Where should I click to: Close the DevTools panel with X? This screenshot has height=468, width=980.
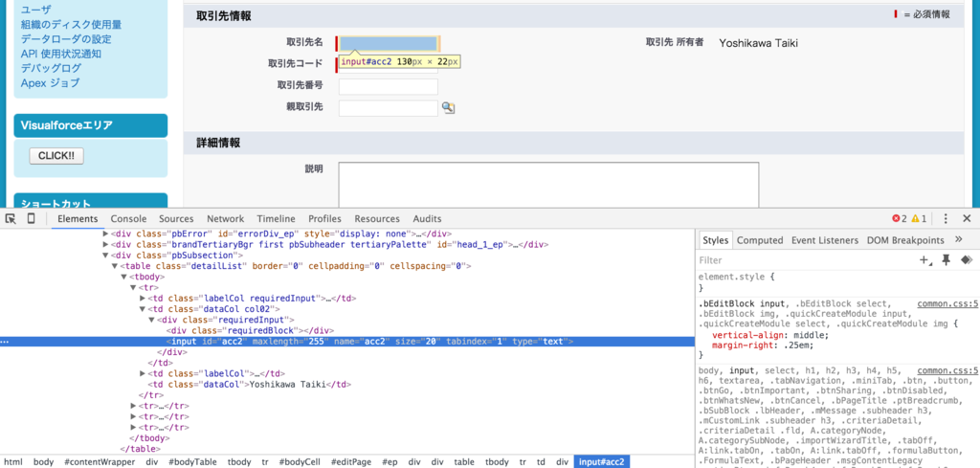(967, 219)
